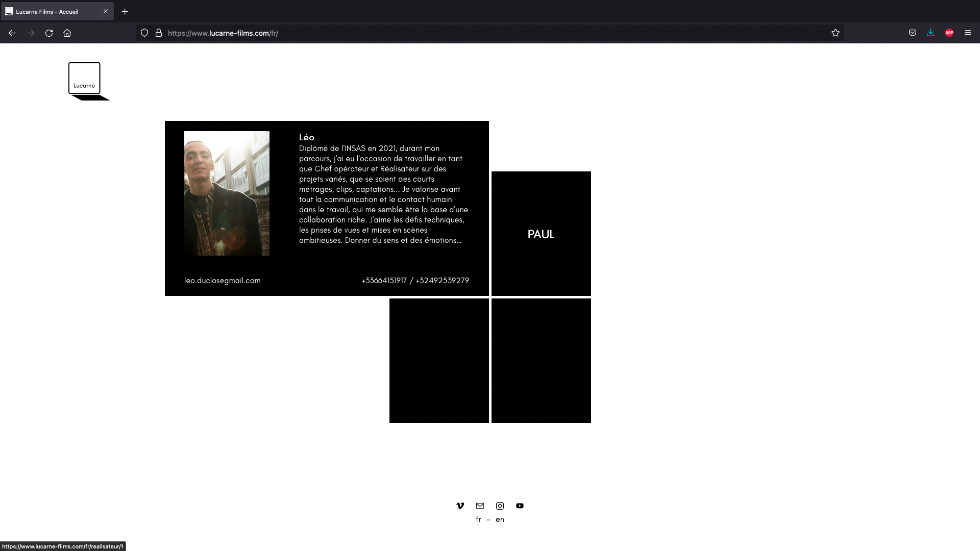Show tracking protection shield info
Screen dimensions: 980x551
coord(144,33)
